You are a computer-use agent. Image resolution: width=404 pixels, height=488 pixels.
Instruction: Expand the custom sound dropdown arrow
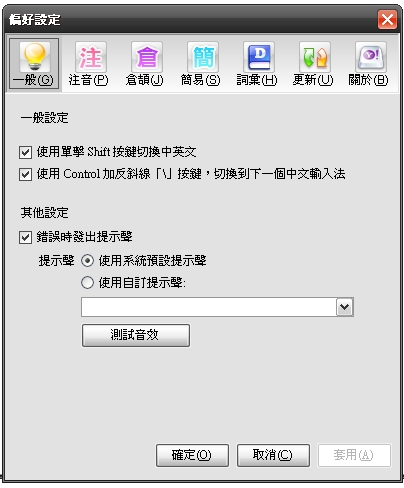[345, 307]
